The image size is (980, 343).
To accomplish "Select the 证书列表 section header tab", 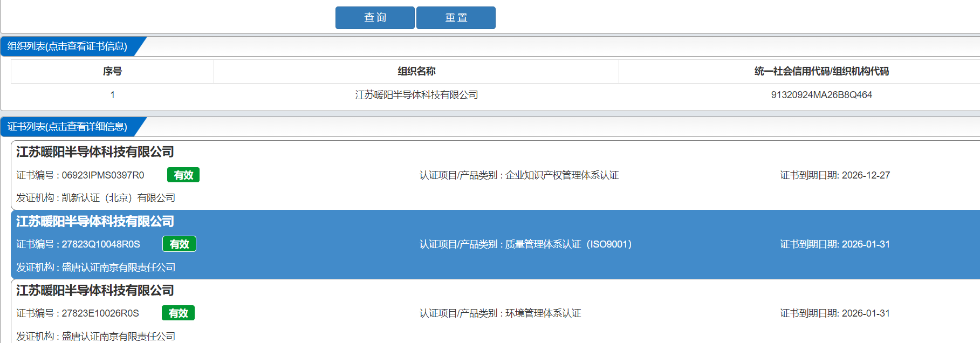I will [67, 127].
